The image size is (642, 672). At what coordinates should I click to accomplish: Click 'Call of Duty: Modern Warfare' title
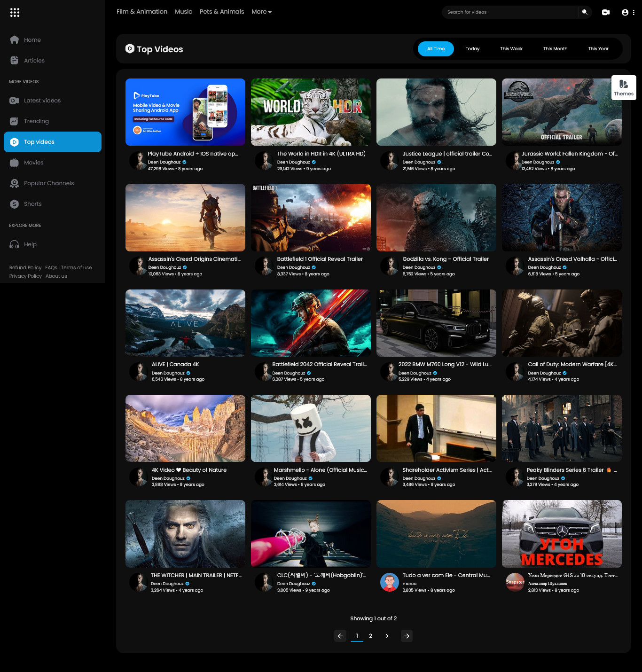coord(572,364)
